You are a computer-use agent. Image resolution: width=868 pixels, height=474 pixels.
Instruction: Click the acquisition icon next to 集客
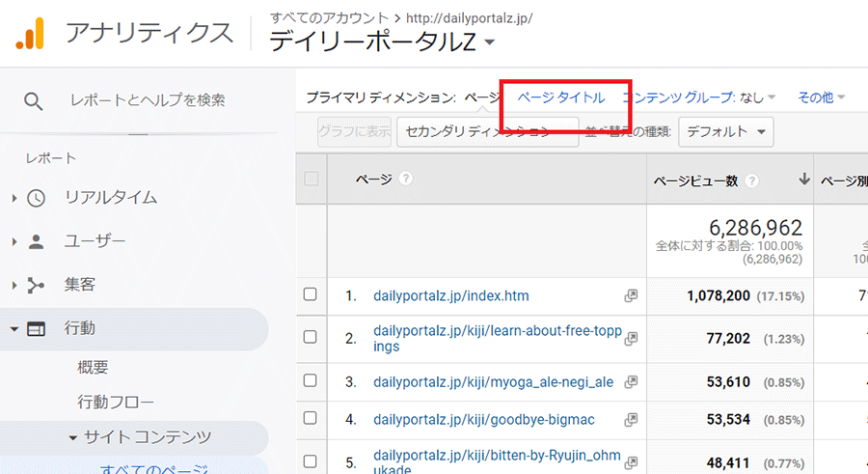[36, 285]
